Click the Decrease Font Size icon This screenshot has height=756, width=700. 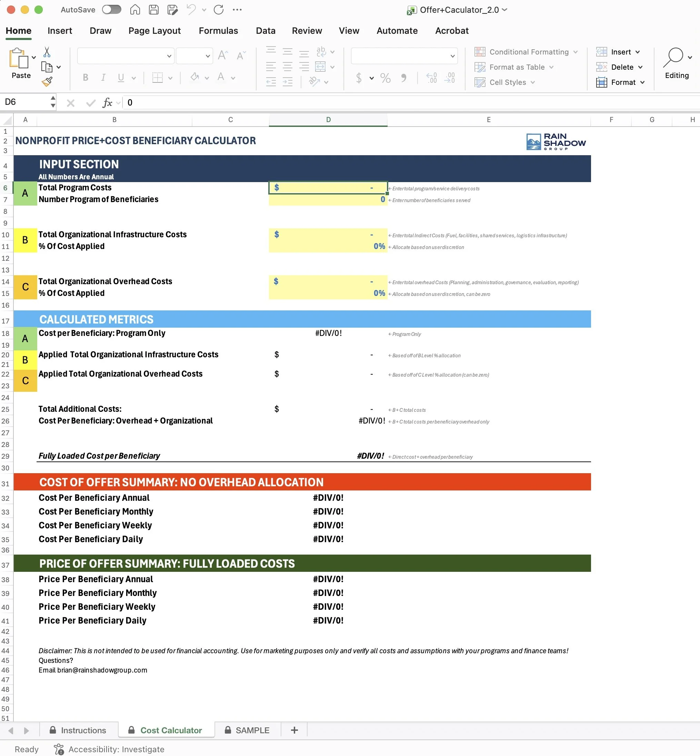pos(241,56)
